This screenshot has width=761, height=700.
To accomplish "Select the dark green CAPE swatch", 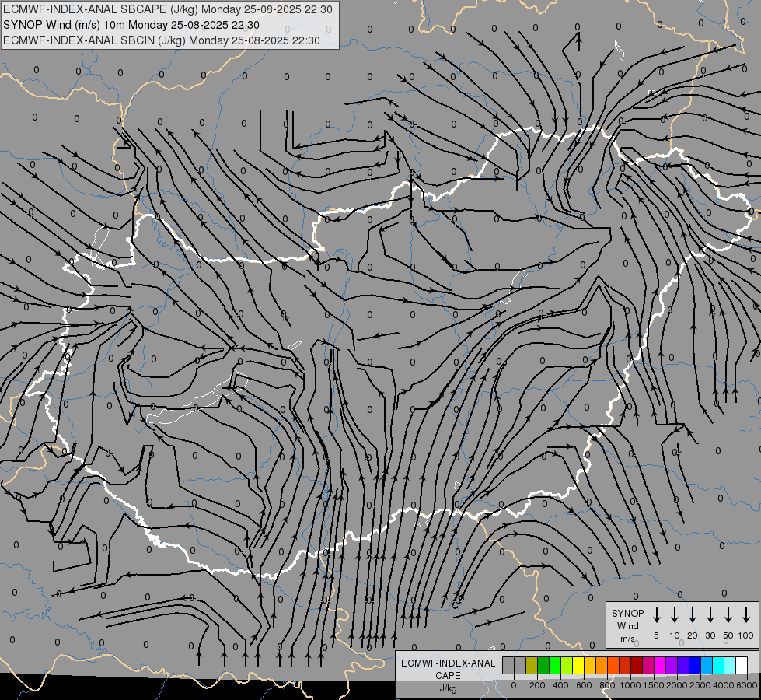I will [543, 665].
